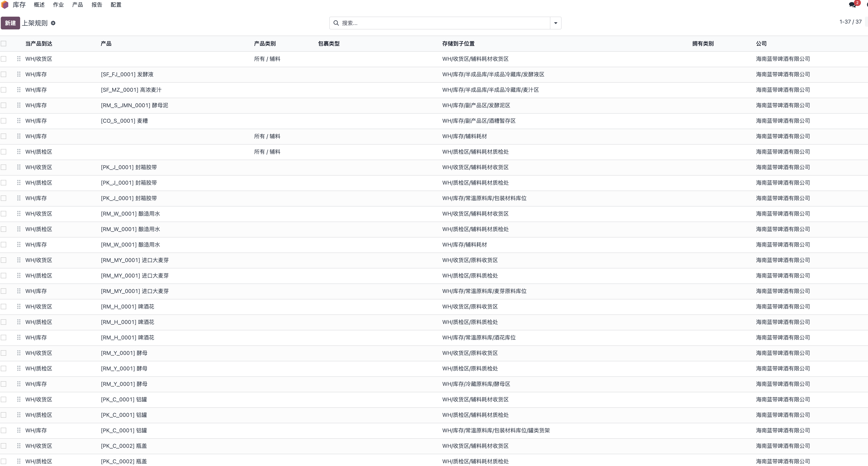The image size is (868, 466).
Task: Sort by 拥有类别 column header
Action: (703, 44)
